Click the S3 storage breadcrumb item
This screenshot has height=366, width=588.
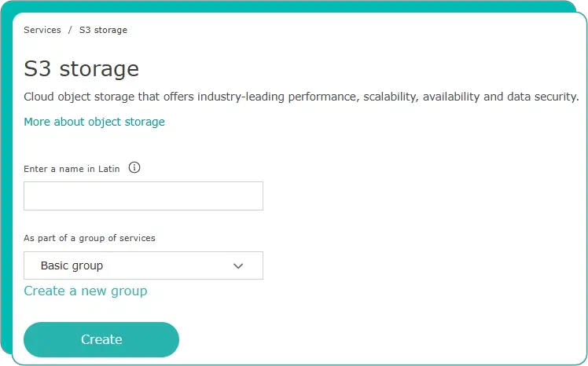[103, 30]
